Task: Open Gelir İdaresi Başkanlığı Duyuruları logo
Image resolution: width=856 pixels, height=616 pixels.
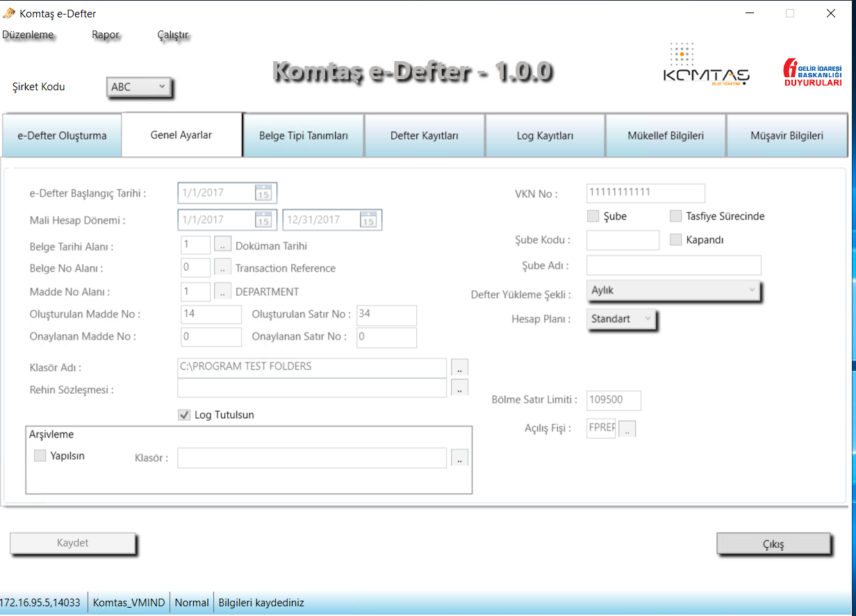Action: pos(812,71)
